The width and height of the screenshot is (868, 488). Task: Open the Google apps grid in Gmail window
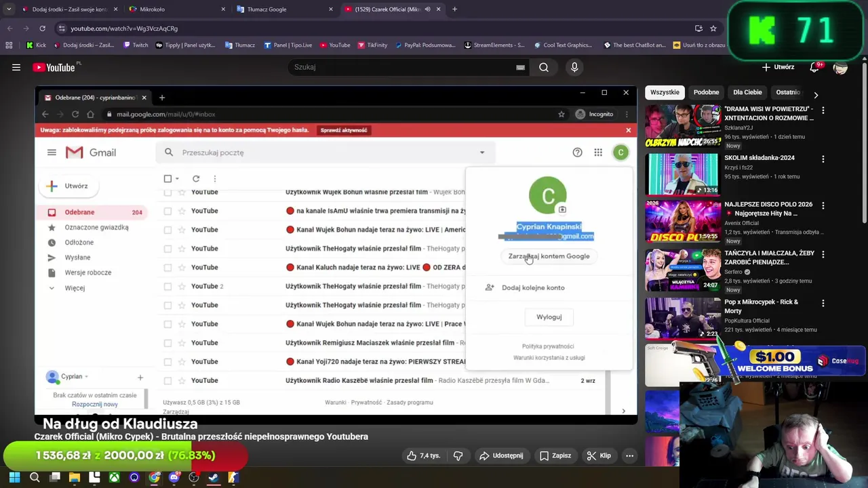click(x=598, y=152)
